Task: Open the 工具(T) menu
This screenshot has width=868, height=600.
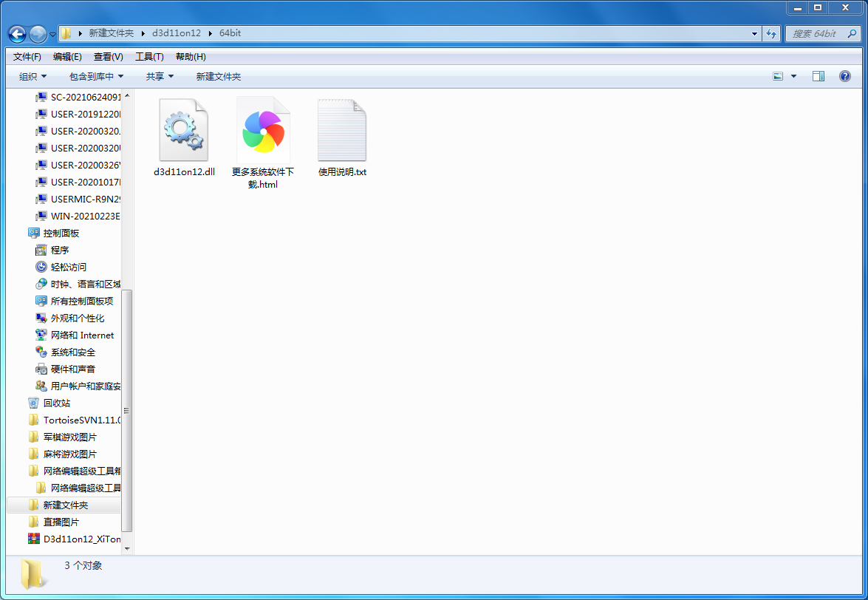Action: 149,56
